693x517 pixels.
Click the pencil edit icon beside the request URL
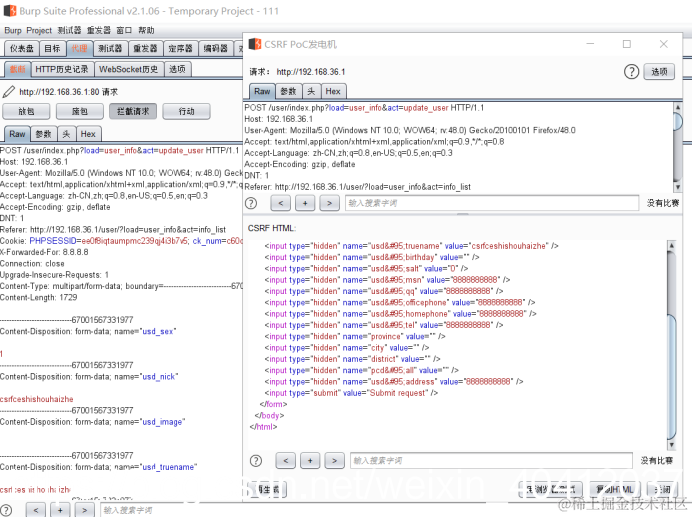pyautogui.click(x=9, y=92)
